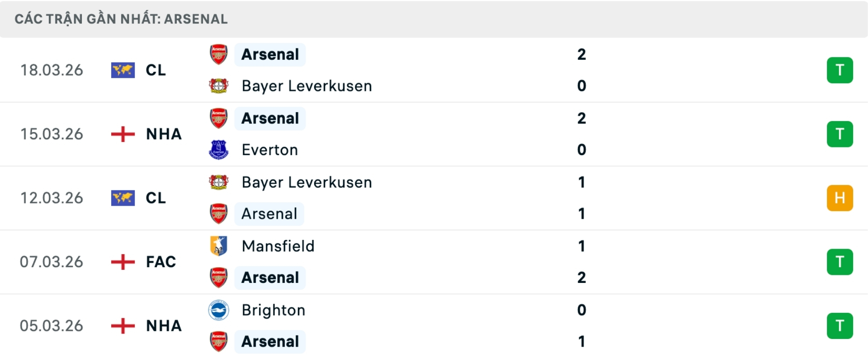Viewport: 868px width, 358px height.
Task: Click Arsenal crest in 18.03.26 match
Action: coord(218,54)
